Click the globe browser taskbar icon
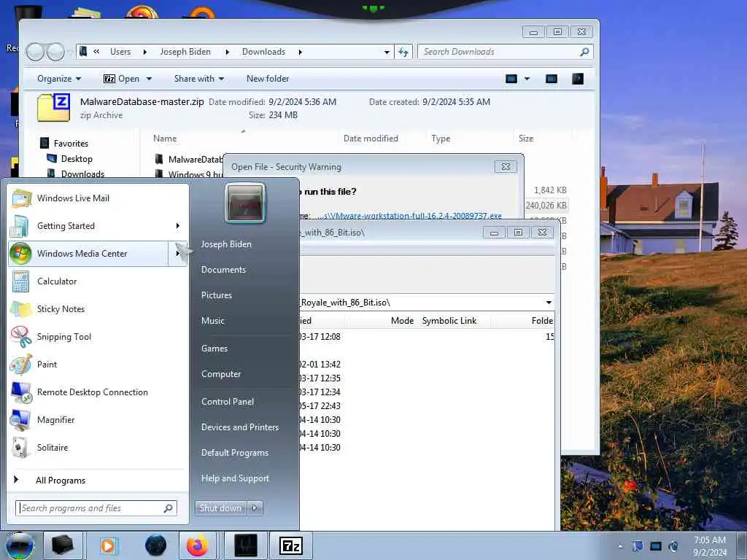This screenshot has width=747, height=560. click(x=156, y=545)
